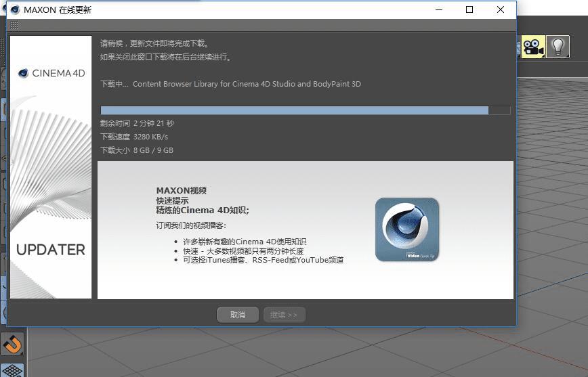588x377 pixels.
Task: Click the text "剩余时间 2 分钟 21 秒"
Action: click(138, 123)
